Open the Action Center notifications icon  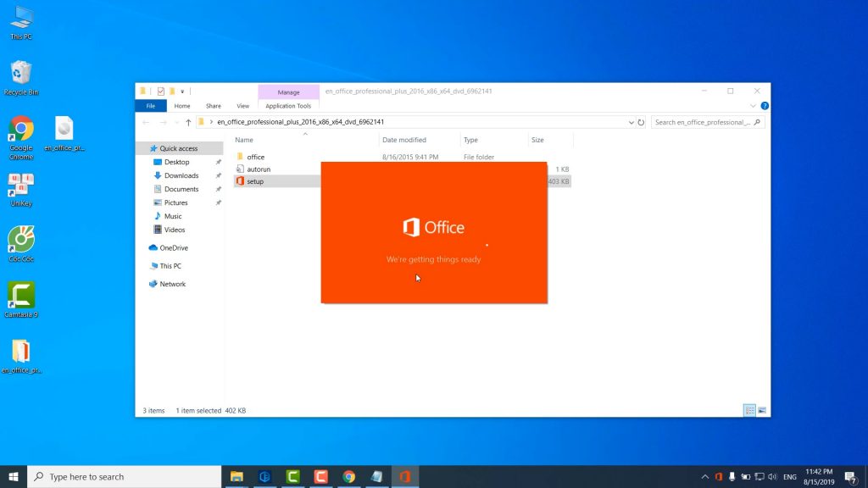tap(851, 476)
